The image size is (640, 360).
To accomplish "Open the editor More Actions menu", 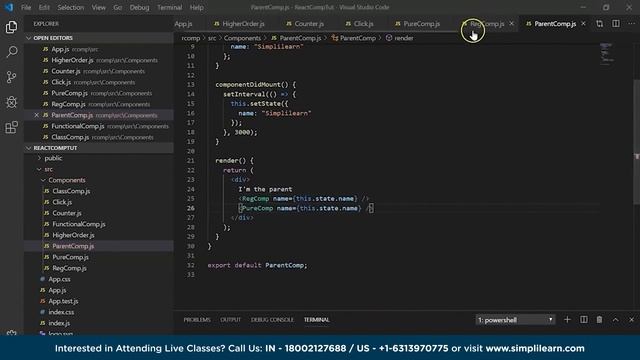I will pyautogui.click(x=631, y=24).
